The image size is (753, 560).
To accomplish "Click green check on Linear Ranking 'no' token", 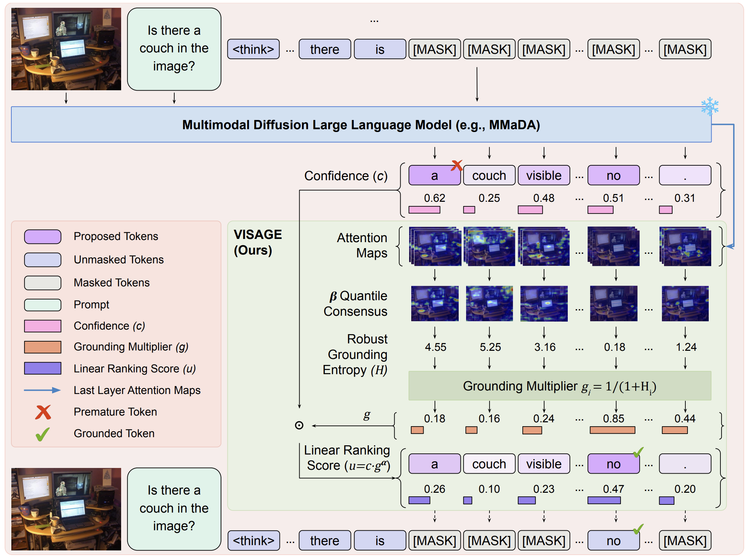I will (638, 452).
